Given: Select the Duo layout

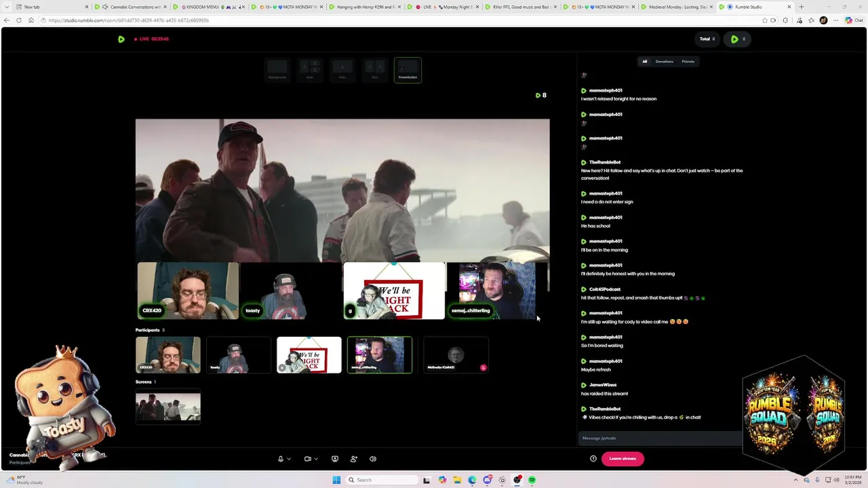Looking at the screenshot, I should pos(375,70).
